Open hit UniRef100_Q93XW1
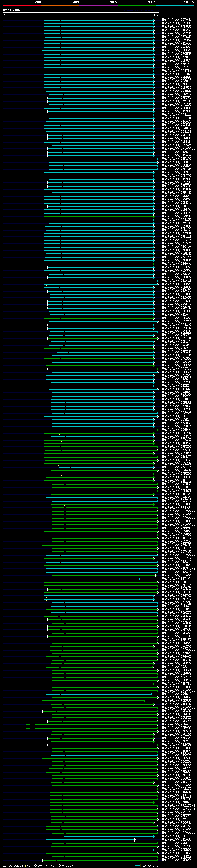197x868 pixels. [177, 33]
